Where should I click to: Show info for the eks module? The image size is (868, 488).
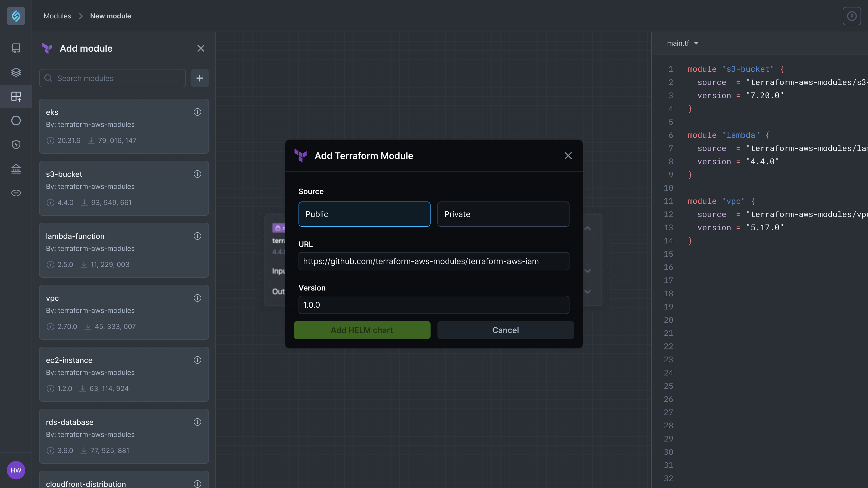tap(197, 112)
